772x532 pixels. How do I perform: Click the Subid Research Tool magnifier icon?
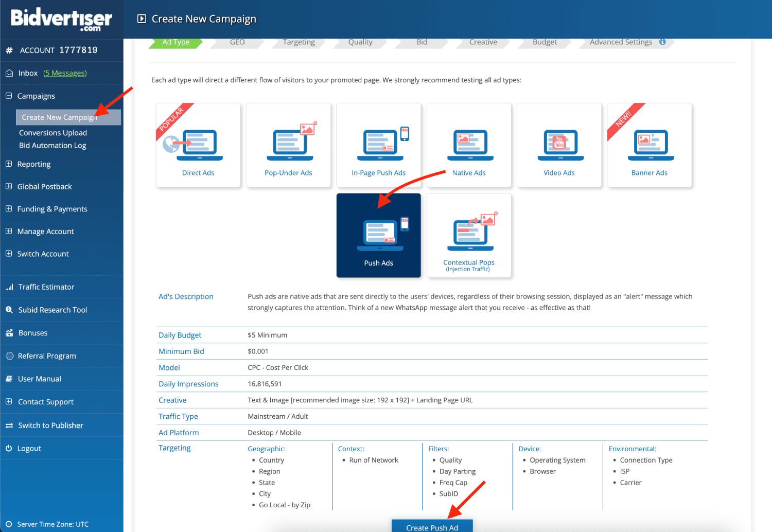(x=9, y=310)
